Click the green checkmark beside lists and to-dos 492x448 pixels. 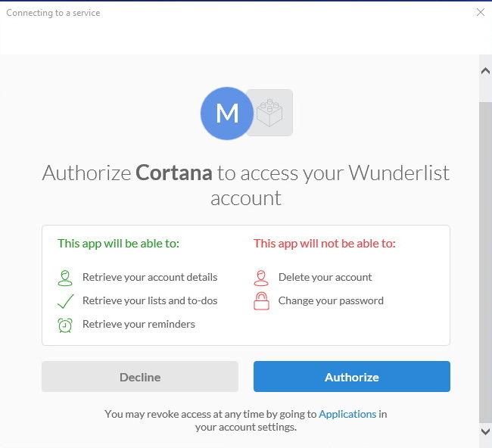66,301
